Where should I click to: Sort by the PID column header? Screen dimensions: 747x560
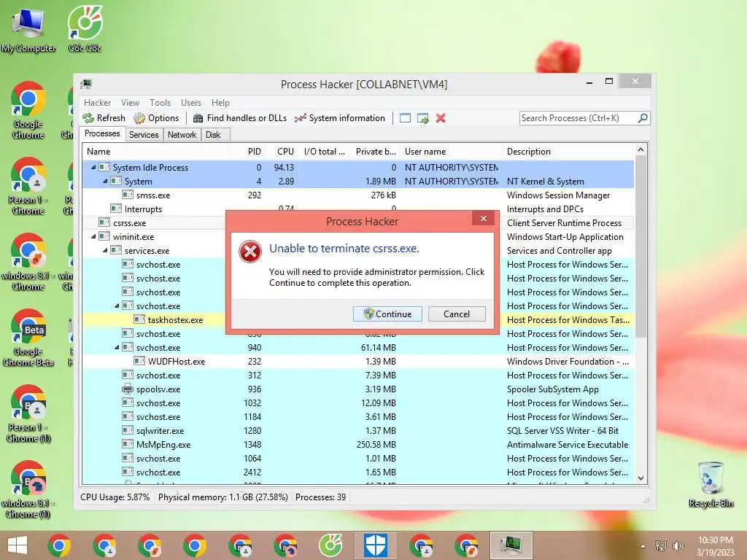tap(247, 152)
